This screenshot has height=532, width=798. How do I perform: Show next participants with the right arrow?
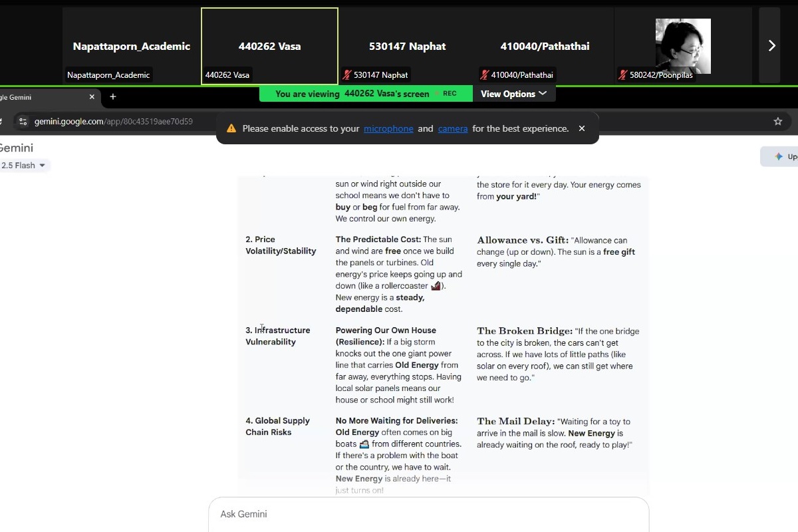coord(771,45)
